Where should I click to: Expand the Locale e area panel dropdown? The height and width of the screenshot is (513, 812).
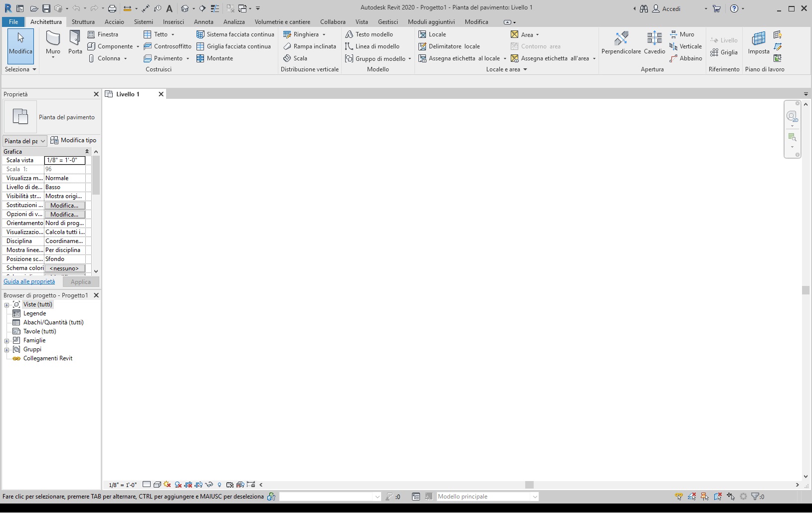tap(507, 69)
